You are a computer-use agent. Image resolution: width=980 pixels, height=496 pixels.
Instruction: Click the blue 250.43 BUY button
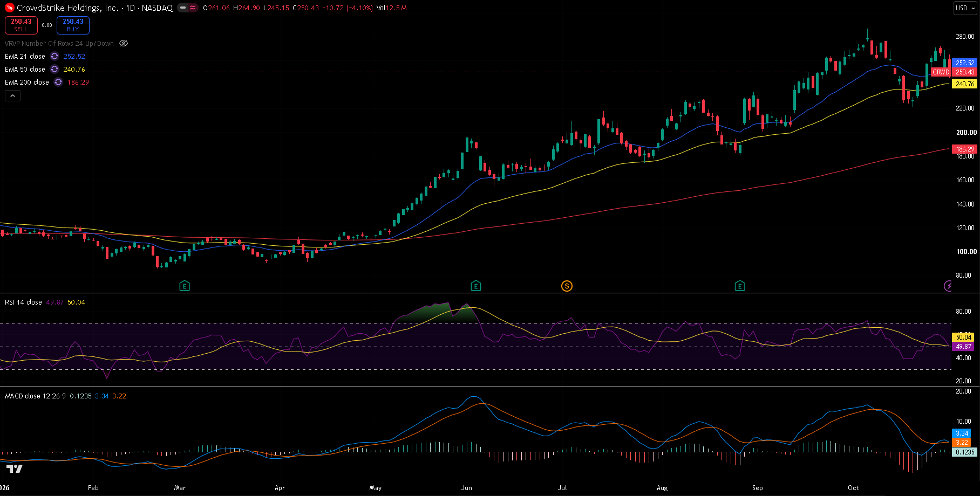point(73,25)
